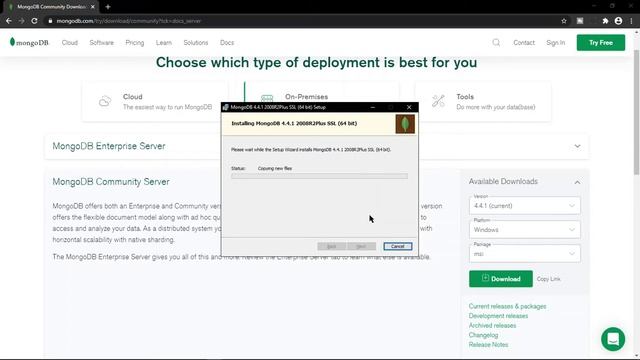Image resolution: width=640 pixels, height=360 pixels.
Task: Close the MongoDB Community Download tab
Action: coord(93,7)
